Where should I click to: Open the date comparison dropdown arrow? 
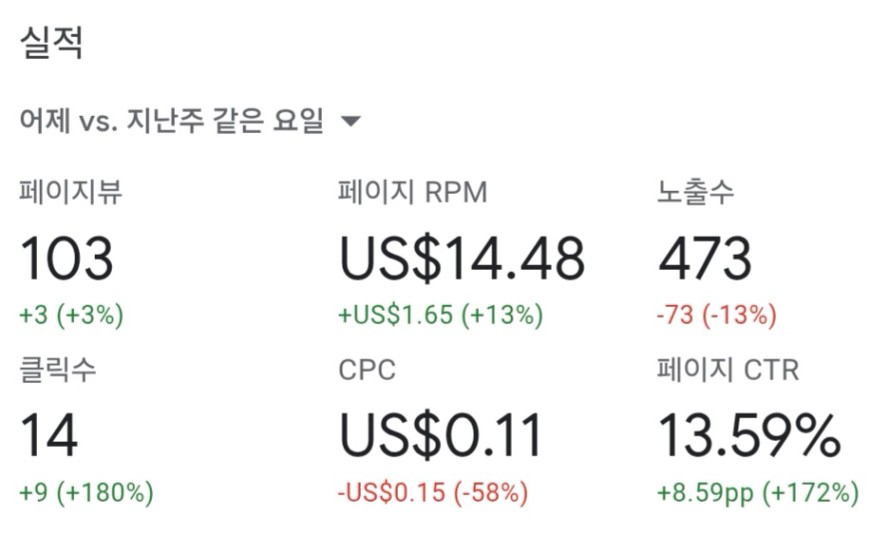pos(351,121)
